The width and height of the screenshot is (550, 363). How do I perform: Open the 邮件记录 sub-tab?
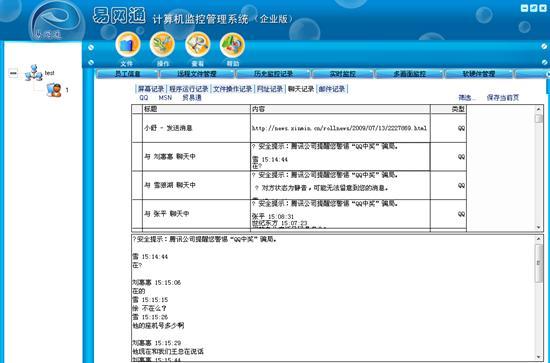point(332,89)
